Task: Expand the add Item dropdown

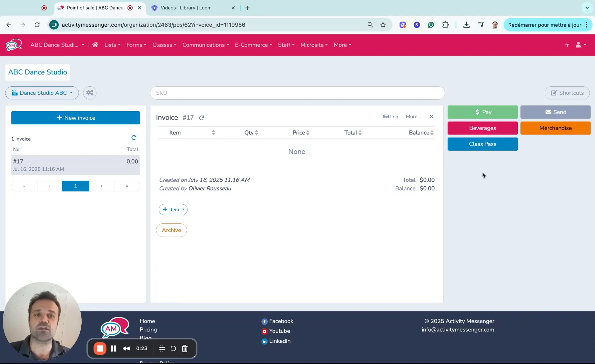Action: [173, 209]
